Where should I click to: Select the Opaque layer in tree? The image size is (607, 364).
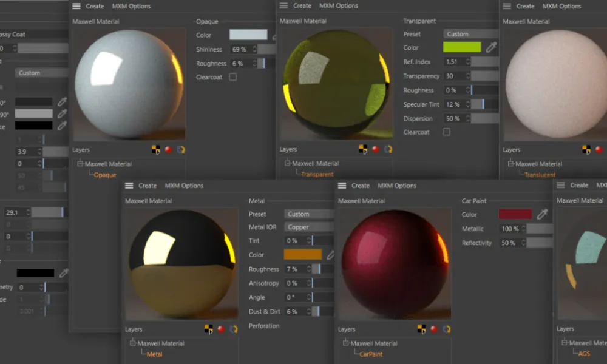click(104, 175)
